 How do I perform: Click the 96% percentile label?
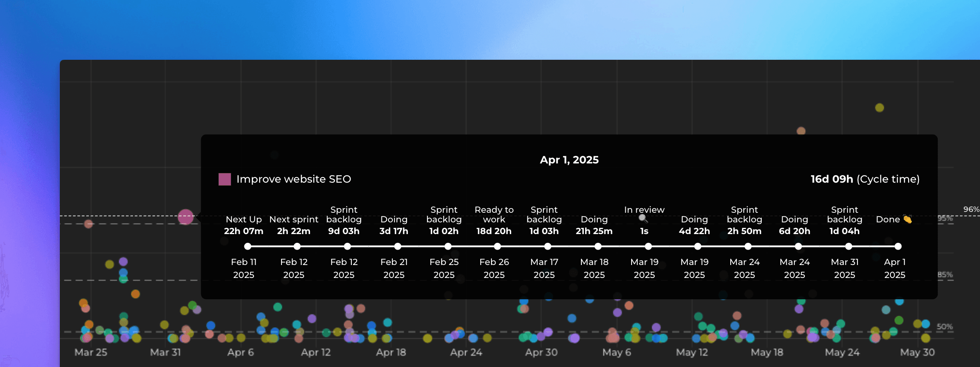tap(971, 209)
